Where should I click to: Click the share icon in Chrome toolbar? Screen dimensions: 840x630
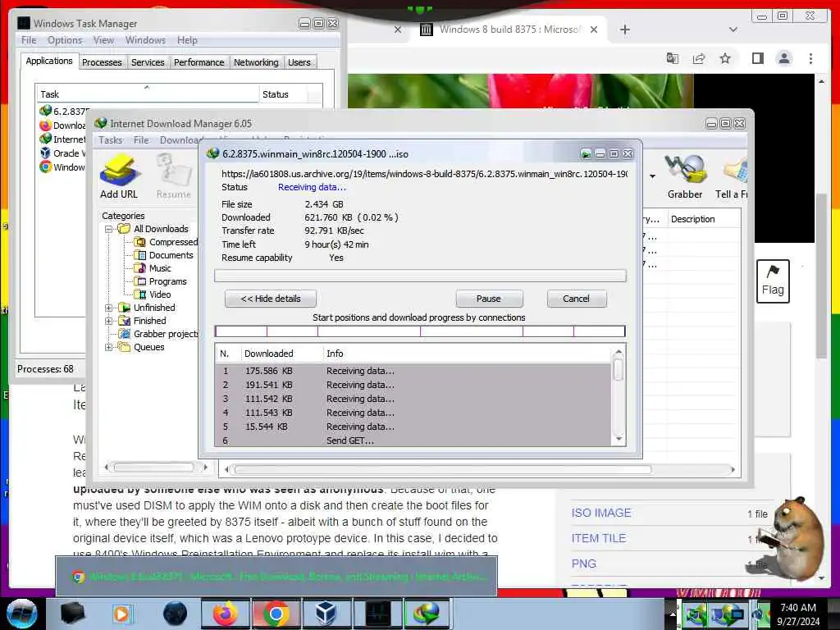(x=699, y=58)
